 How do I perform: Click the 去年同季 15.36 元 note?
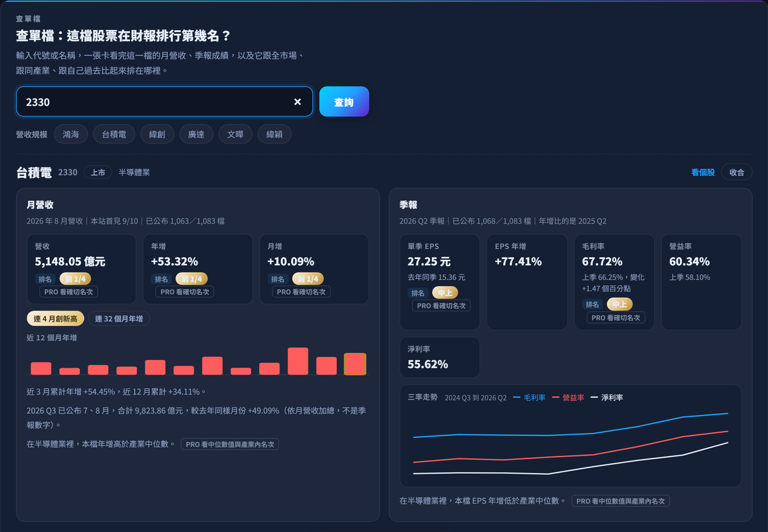pos(436,278)
